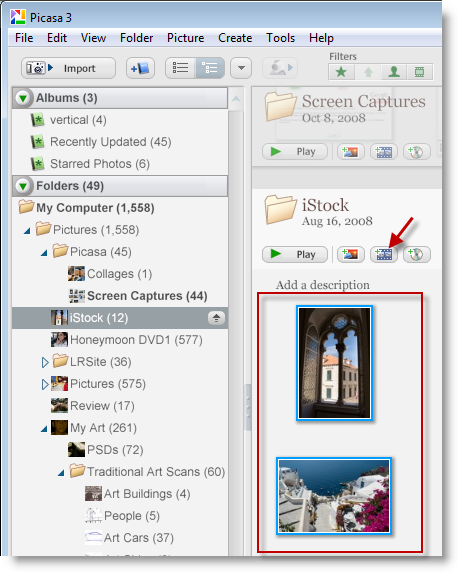Filter to show starred photos only
Viewport: 458px width, 572px height.
341,72
